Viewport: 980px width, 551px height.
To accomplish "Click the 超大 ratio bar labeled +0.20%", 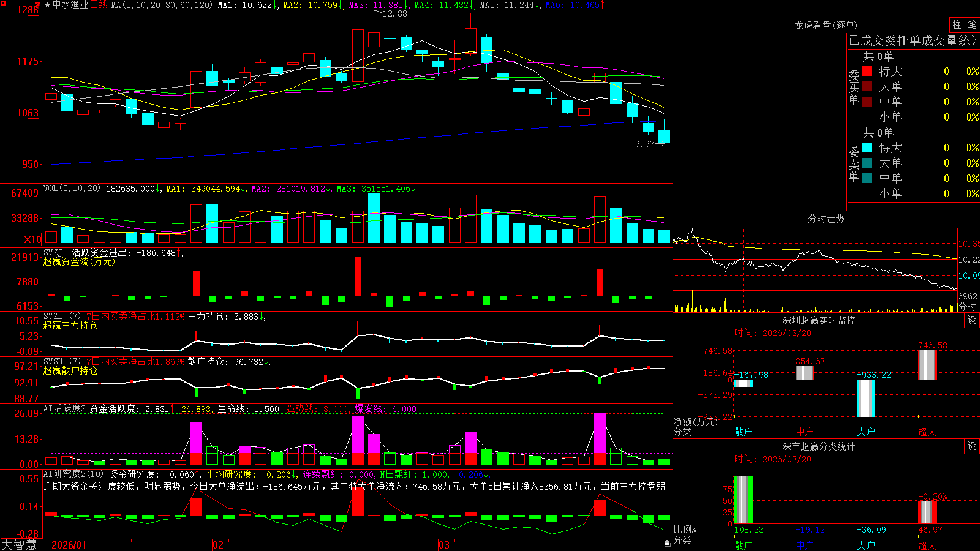I will tap(927, 512).
